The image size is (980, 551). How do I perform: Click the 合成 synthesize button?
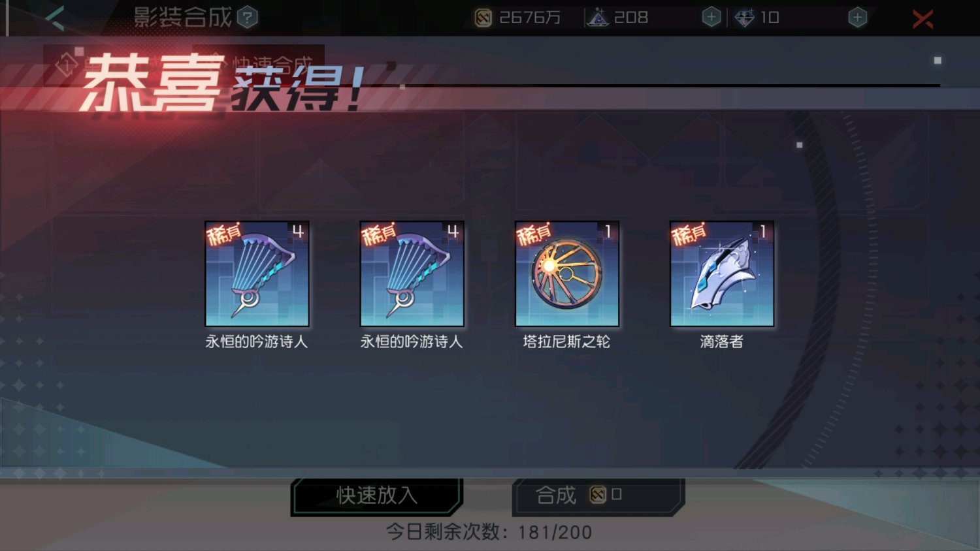coord(598,496)
